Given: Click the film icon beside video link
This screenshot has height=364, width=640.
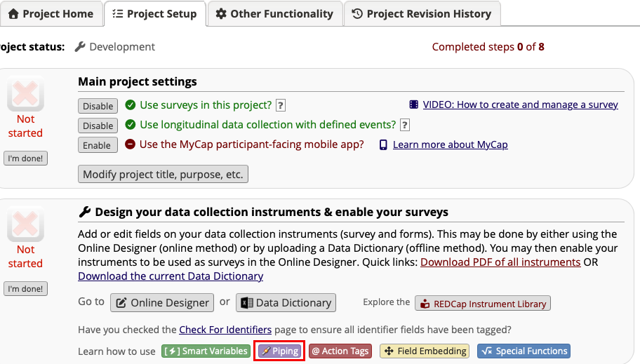Looking at the screenshot, I should coord(414,105).
